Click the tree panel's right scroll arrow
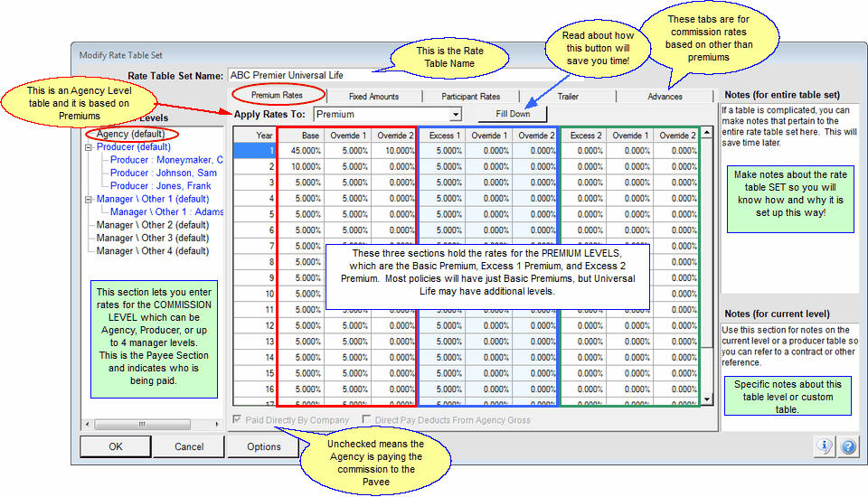Viewport: 868px width, 497px height. pos(217,424)
